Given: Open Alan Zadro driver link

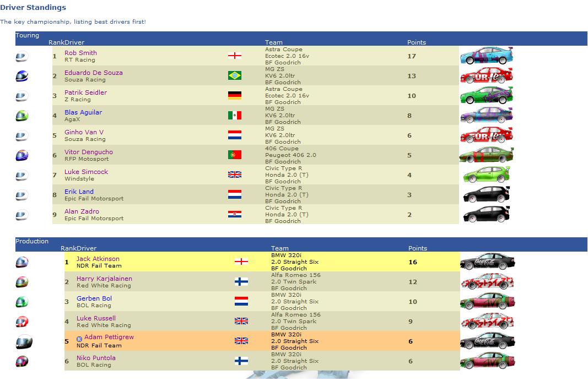Looking at the screenshot, I should [82, 211].
